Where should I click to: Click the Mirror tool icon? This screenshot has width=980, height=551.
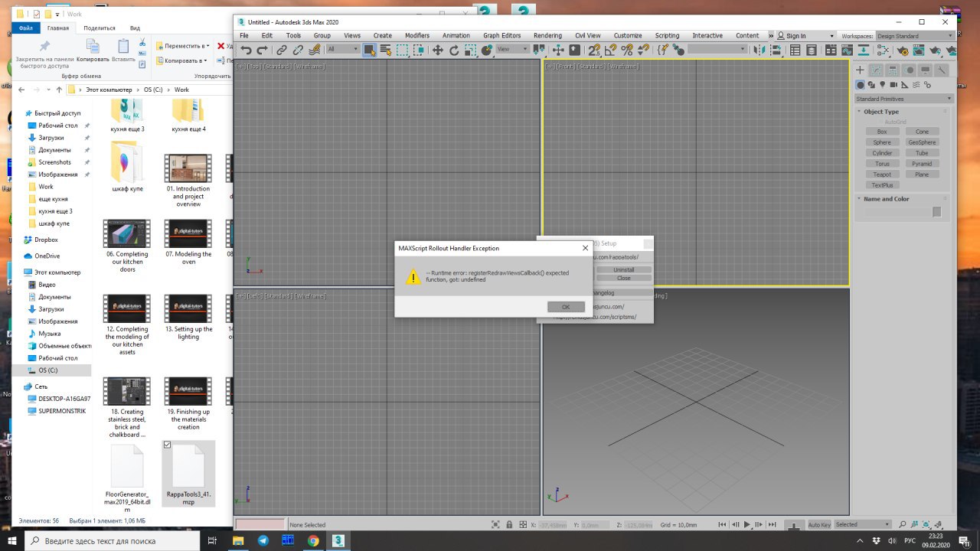pyautogui.click(x=760, y=50)
